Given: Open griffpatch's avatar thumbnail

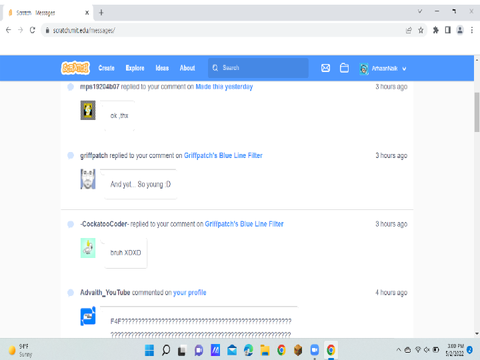Looking at the screenshot, I should click(x=88, y=179).
